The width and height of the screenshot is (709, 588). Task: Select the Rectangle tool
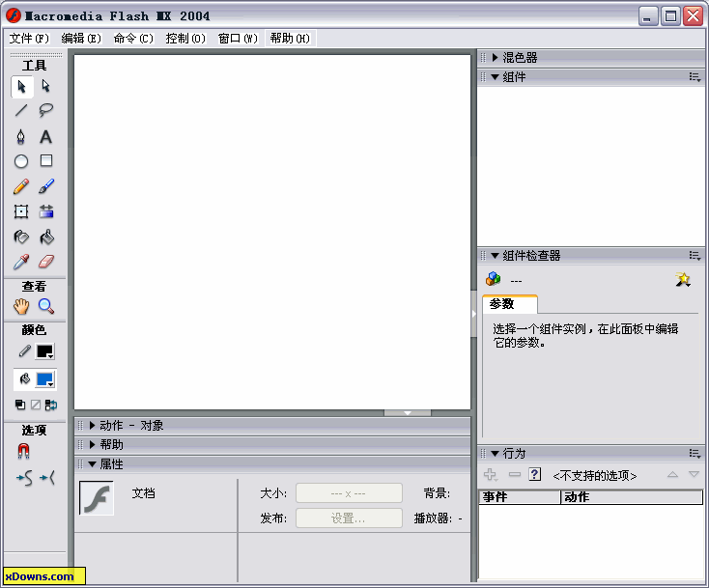point(46,161)
